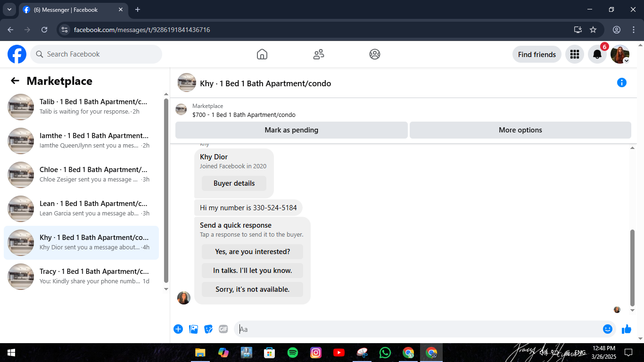Click the chat header listing thumbnail
The width and height of the screenshot is (644, 362).
187,82
